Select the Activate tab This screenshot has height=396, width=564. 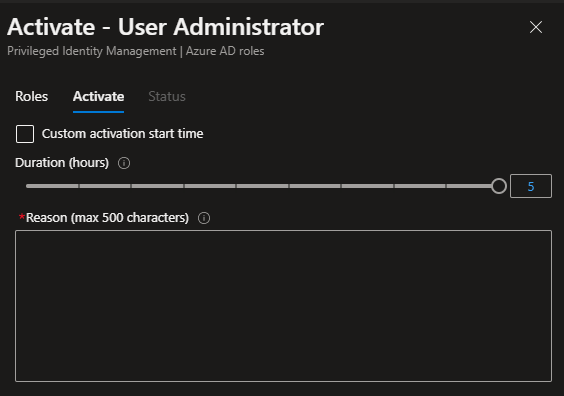99,96
